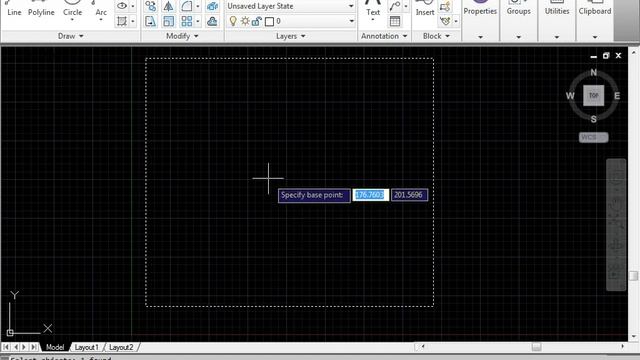Expand the Layers panel

click(291, 36)
